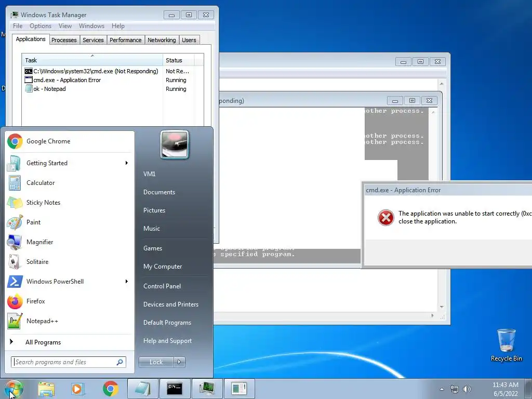Screen dimensions: 532x399
Task: Open Documents from Start menu
Action: [159, 192]
